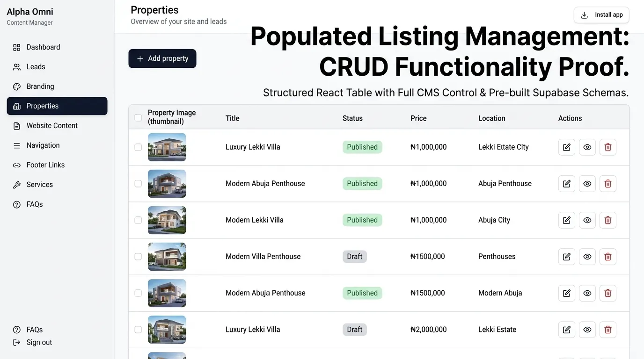
Task: Check the box for the ₦1,000,000 Luxury Lekki Villa
Action: pos(138,147)
